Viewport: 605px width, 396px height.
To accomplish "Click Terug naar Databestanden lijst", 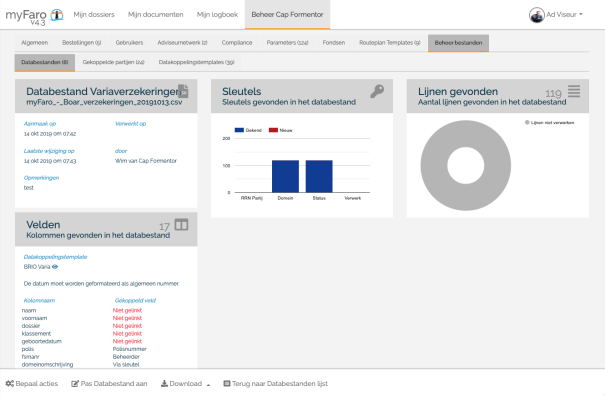I will 275,383.
